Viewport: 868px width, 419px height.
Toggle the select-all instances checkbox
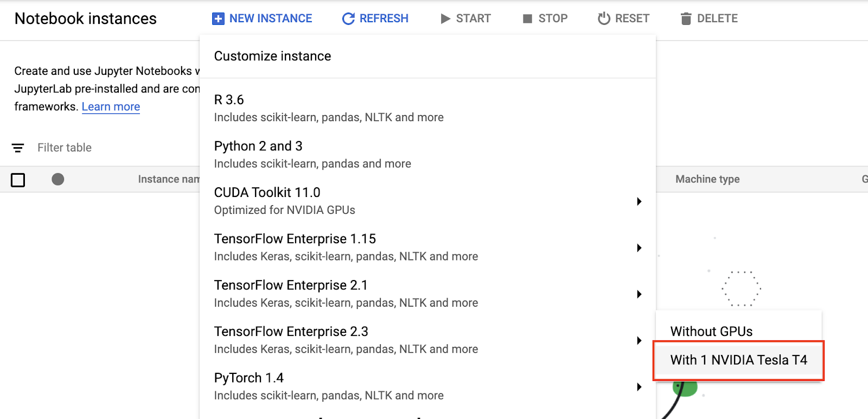(18, 180)
